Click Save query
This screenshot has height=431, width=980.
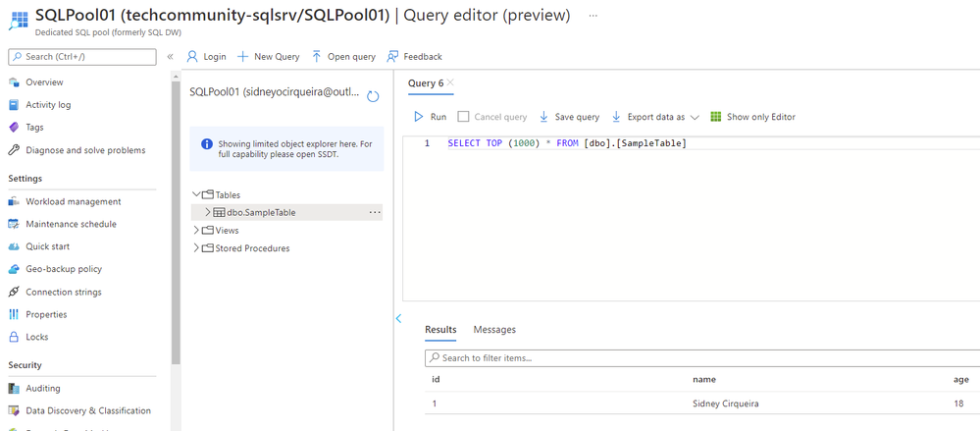569,117
